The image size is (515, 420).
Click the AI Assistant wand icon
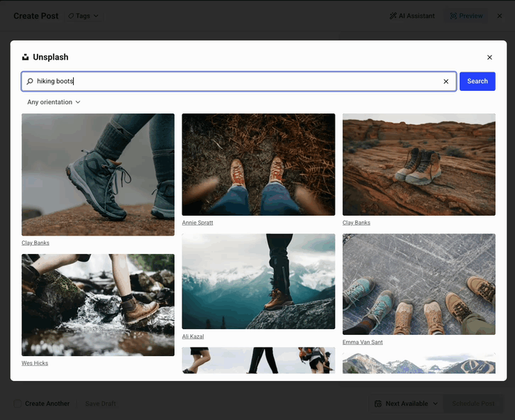393,16
